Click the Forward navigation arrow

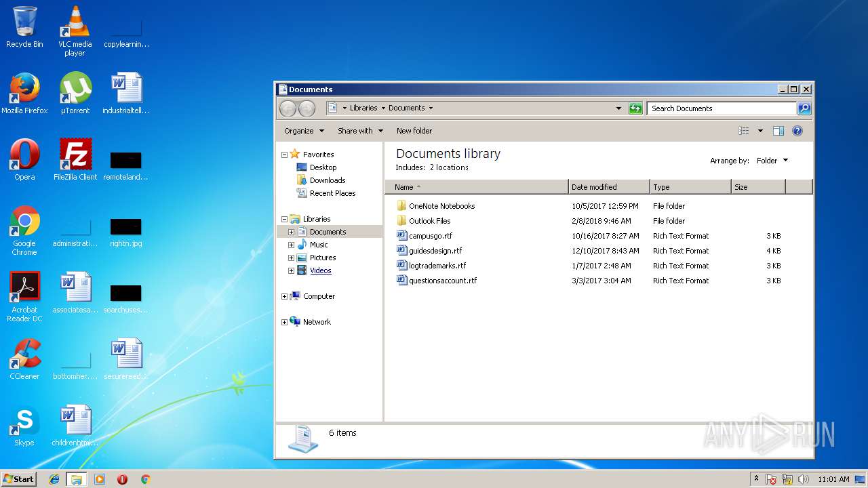(x=307, y=108)
